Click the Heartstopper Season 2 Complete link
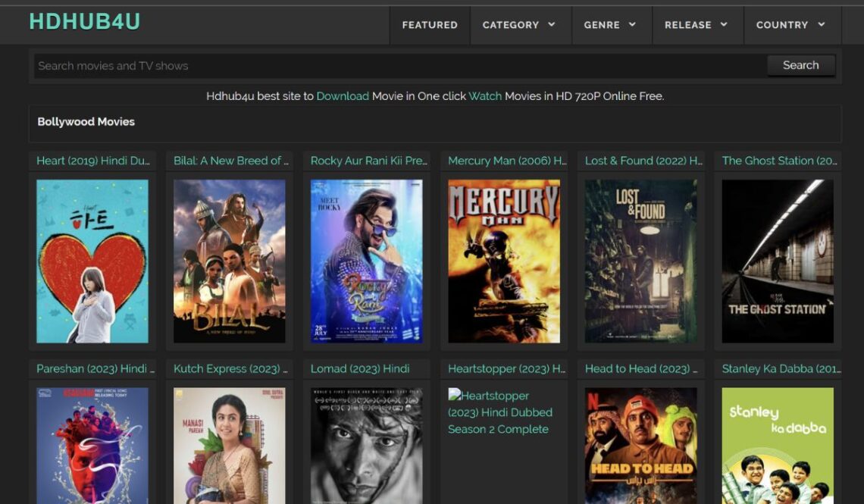 (502, 412)
